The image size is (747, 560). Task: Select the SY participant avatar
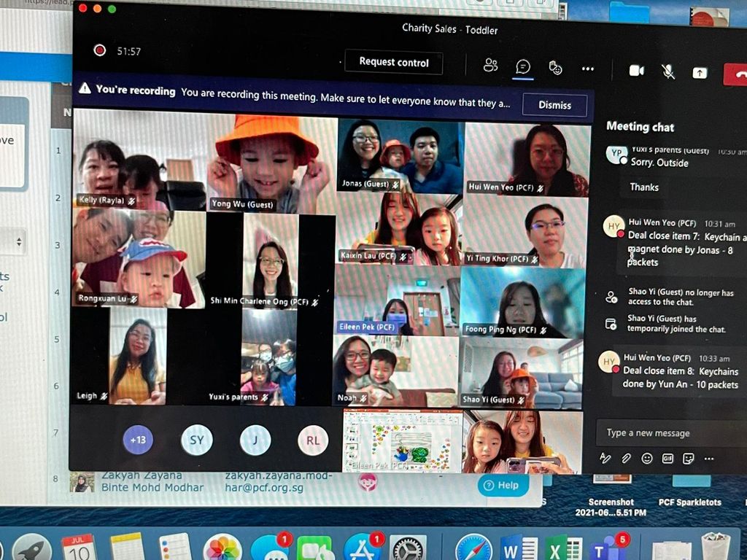(197, 440)
